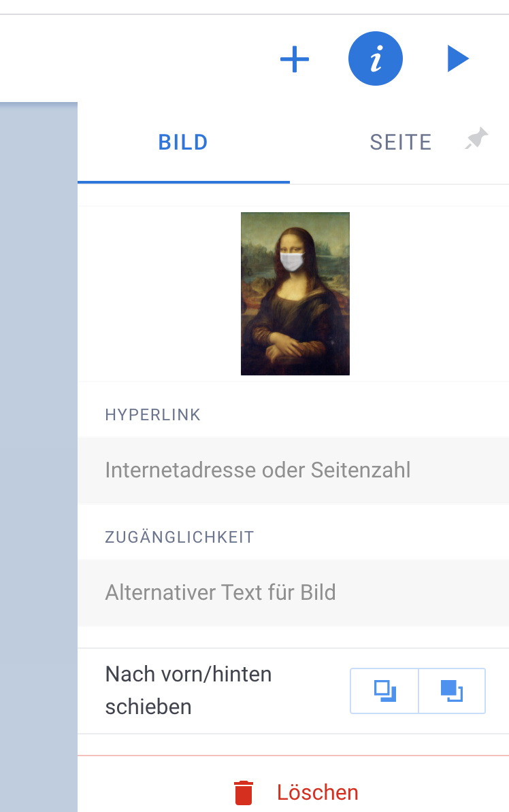
Task: Focus the Internetadresse oder Seitenzahl field
Action: coord(293,470)
